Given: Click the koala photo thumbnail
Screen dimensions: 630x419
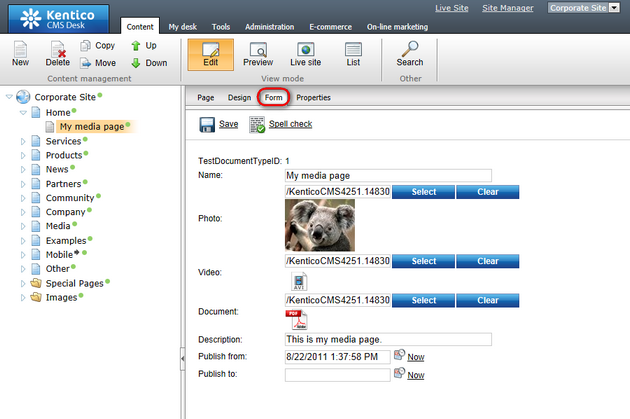Looking at the screenshot, I should click(320, 225).
